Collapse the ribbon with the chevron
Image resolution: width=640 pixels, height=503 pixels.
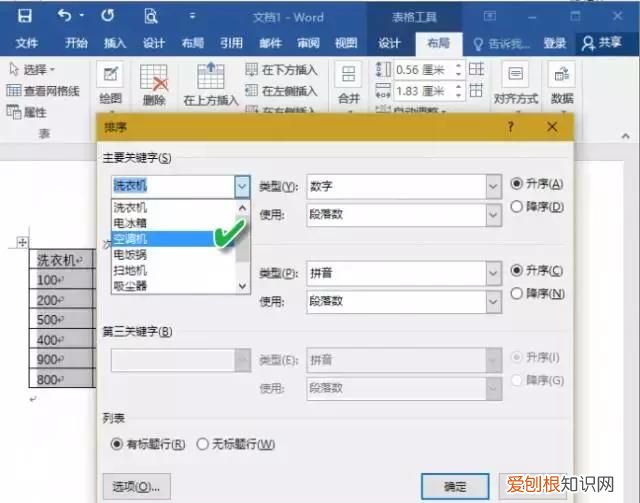(625, 136)
